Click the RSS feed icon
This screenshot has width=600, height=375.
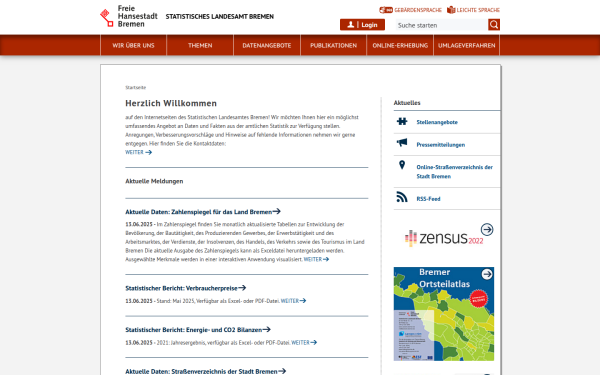point(402,197)
